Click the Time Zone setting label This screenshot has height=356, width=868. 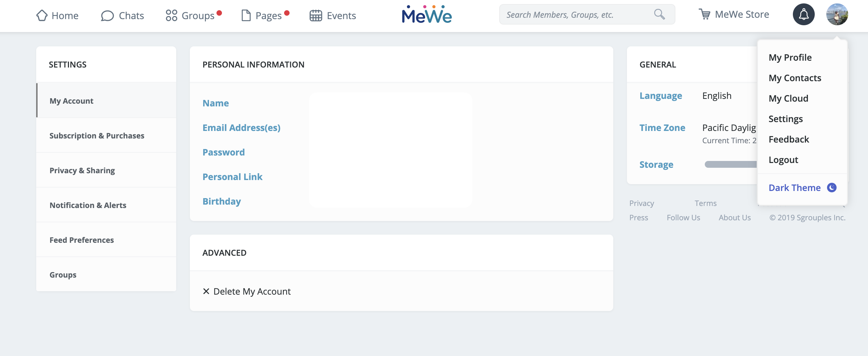click(x=662, y=128)
